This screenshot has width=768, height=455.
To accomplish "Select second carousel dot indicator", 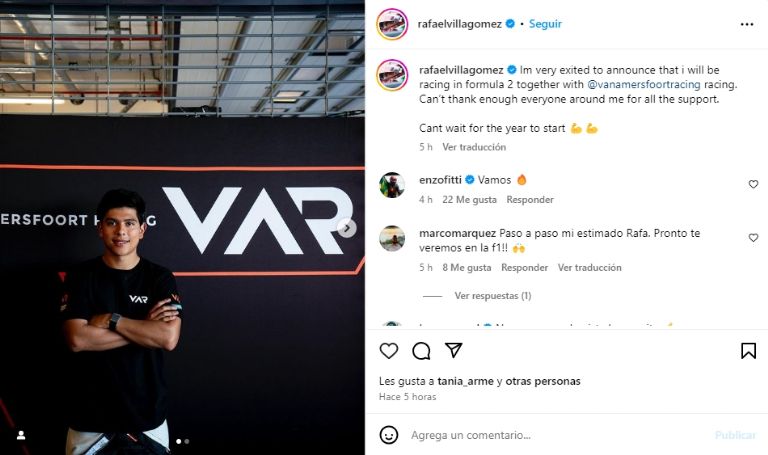I will [x=187, y=441].
